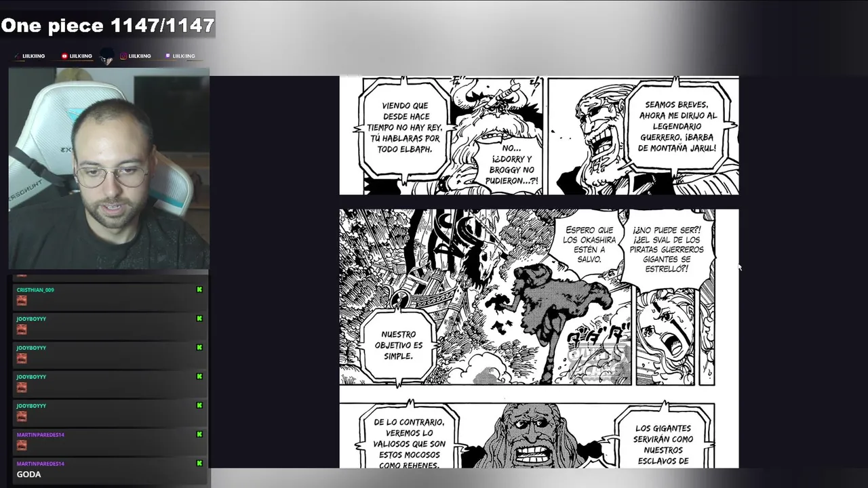Image resolution: width=868 pixels, height=488 pixels.
Task: Click the YouTube icon in social bar
Action: click(x=64, y=56)
